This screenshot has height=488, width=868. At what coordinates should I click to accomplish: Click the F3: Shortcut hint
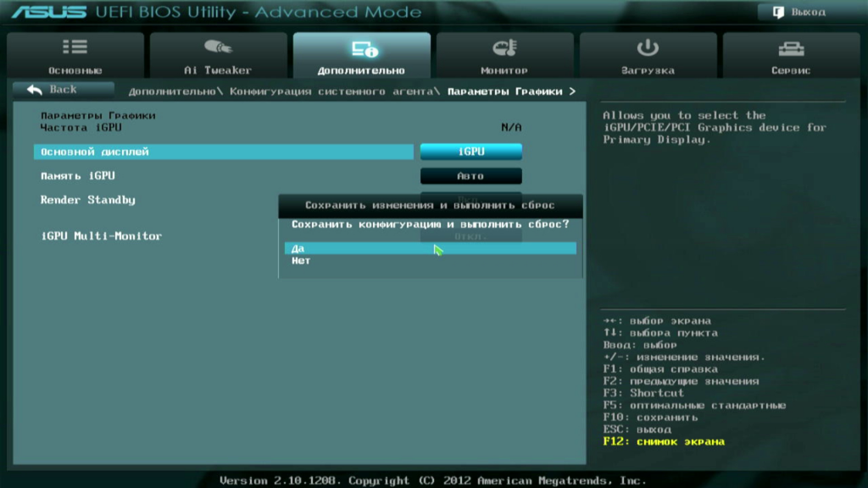[x=643, y=393]
